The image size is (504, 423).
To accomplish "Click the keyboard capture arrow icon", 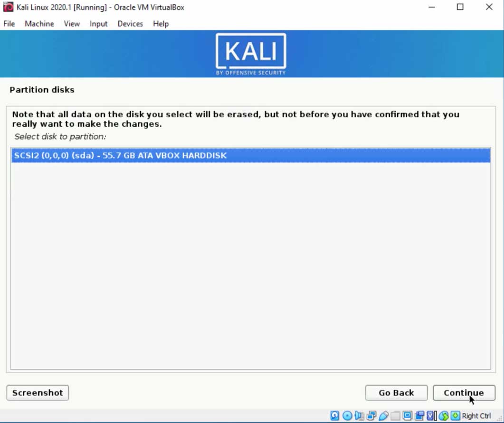I will 455,415.
